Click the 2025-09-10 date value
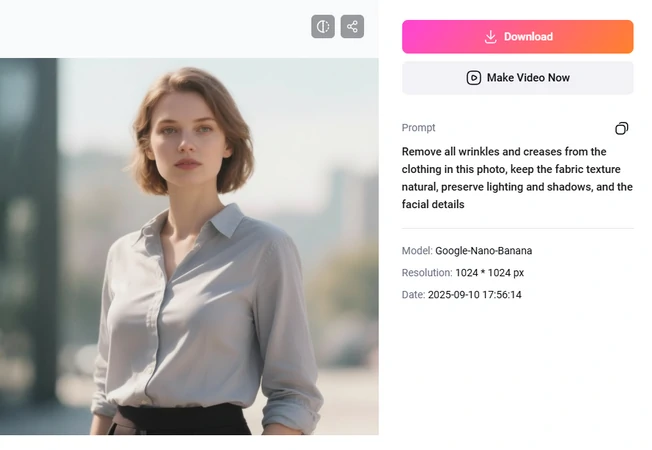 point(474,295)
